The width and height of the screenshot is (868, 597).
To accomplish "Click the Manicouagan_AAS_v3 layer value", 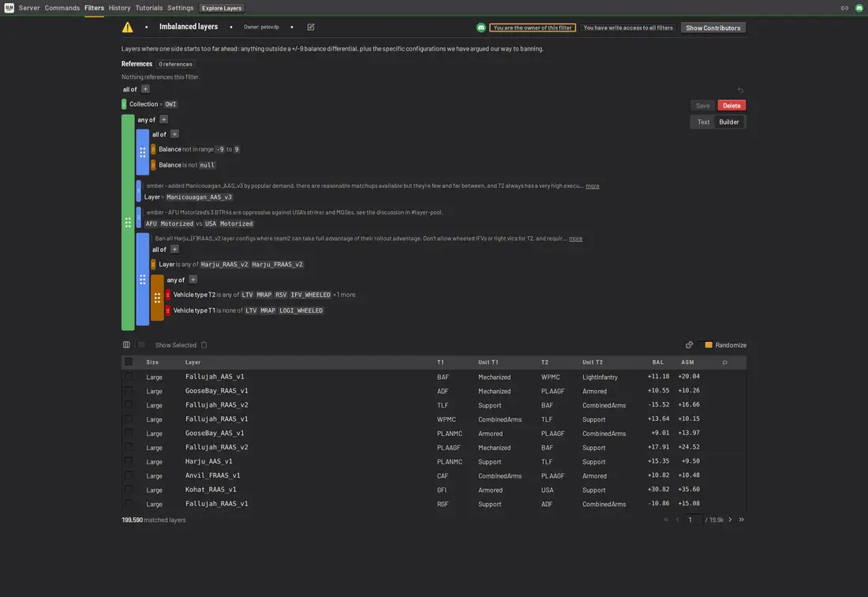I will [x=200, y=197].
